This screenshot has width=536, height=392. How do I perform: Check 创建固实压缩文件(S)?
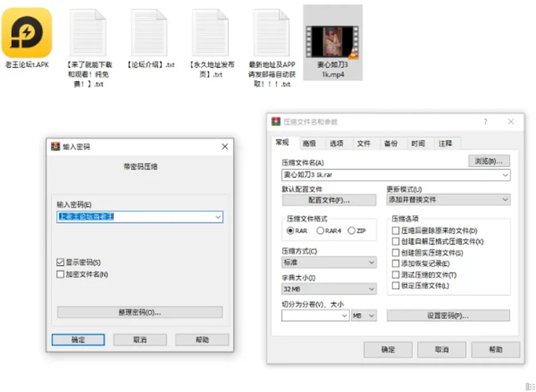395,253
